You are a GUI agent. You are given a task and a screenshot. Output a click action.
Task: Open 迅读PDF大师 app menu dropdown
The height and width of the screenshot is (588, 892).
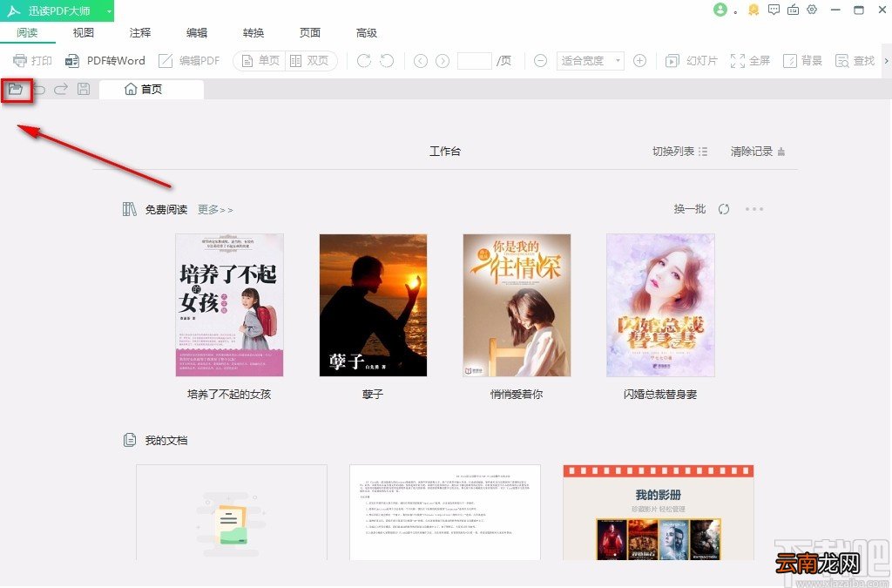pos(109,10)
